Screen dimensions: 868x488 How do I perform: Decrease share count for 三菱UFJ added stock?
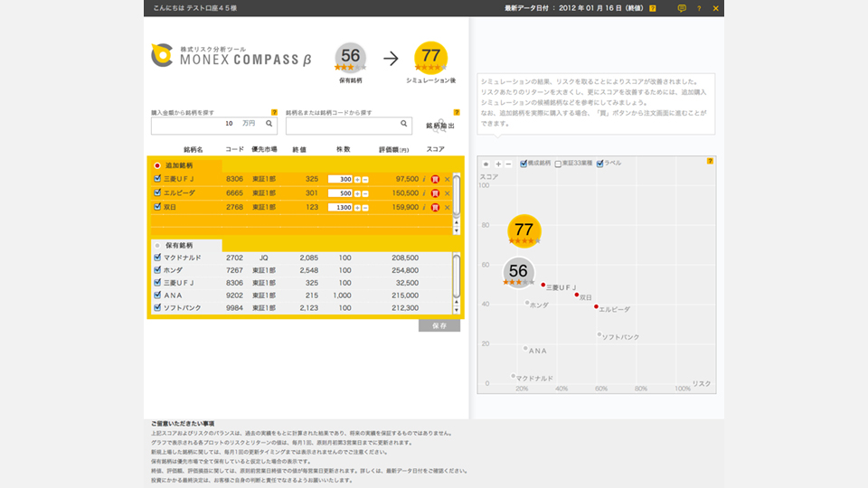[365, 179]
